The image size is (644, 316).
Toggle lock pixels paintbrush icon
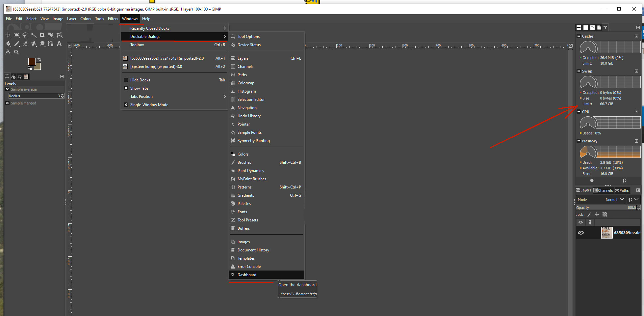[x=589, y=215]
